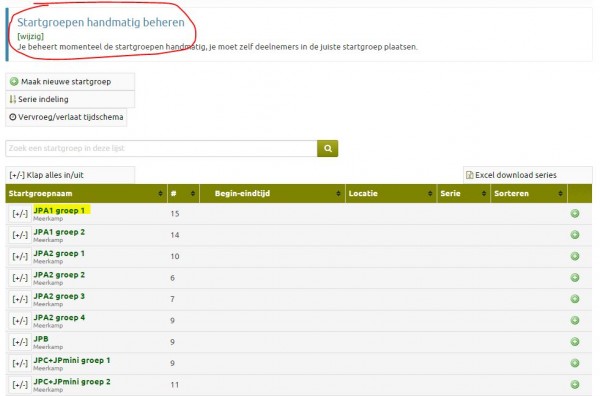
Task: Click the [wijzig] link
Action: (x=31, y=36)
